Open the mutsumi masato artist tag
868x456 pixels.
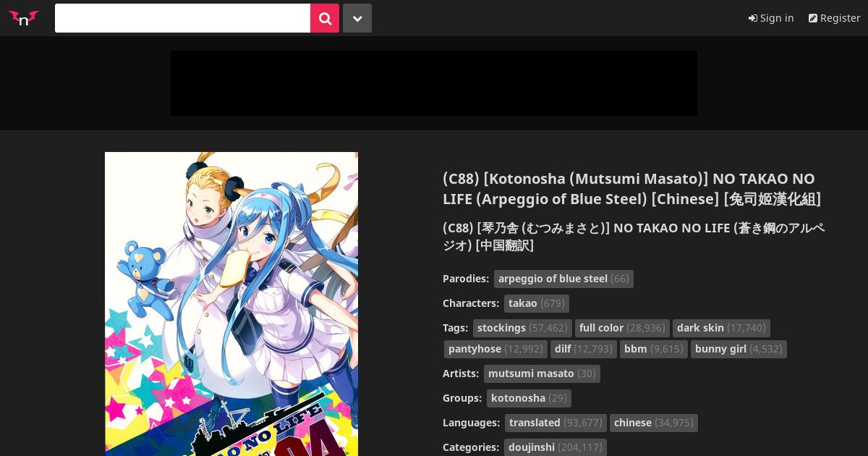[x=542, y=373]
